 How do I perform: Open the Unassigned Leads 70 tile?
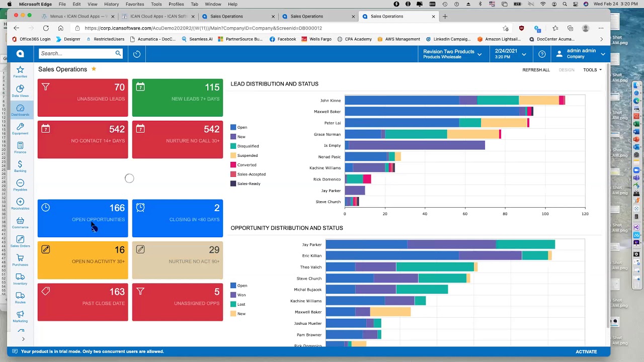[x=83, y=98]
